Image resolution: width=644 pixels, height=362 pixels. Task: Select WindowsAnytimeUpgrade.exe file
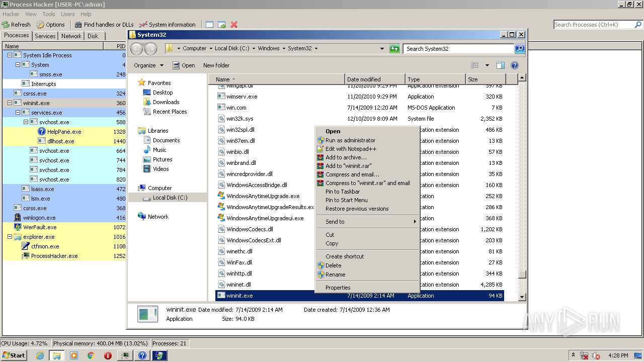[x=263, y=196]
